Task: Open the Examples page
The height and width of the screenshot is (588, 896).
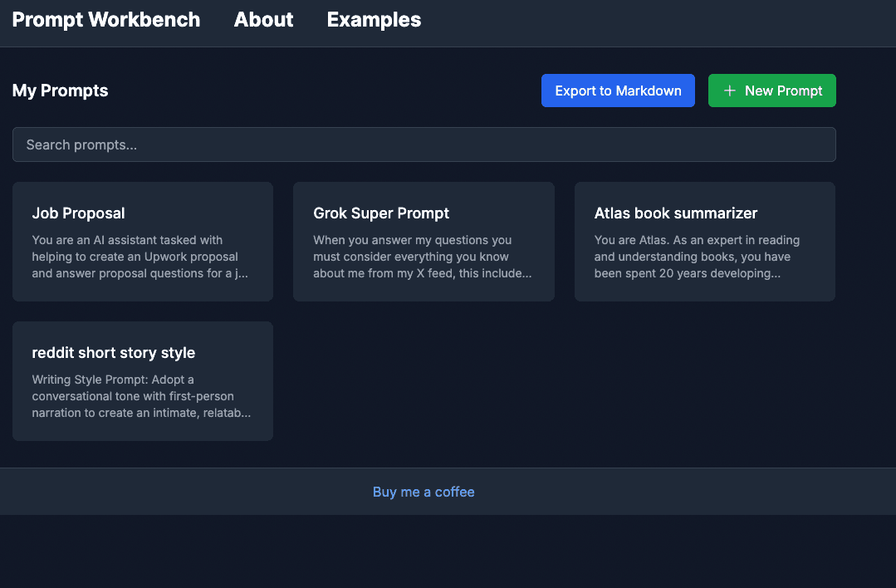Action: click(374, 19)
